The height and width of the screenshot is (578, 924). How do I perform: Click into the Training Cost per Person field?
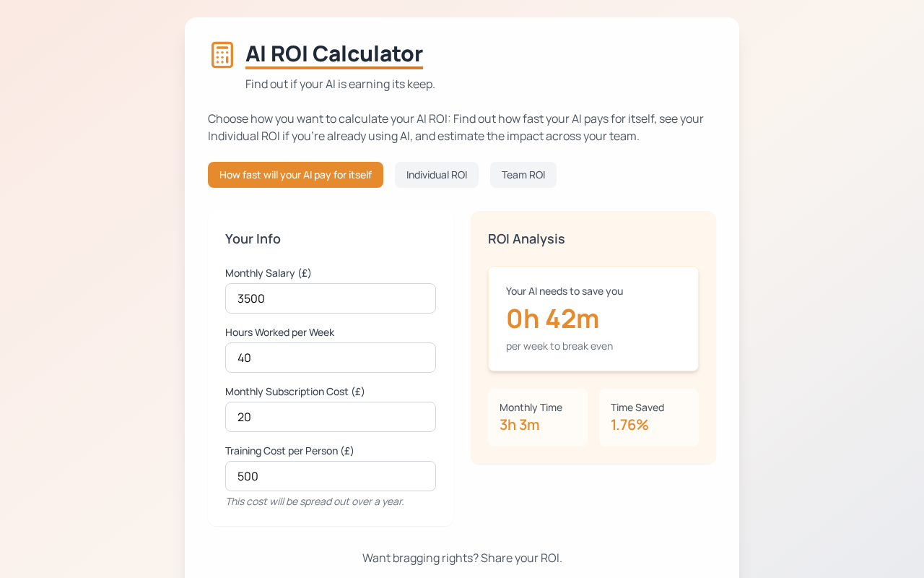click(x=331, y=476)
